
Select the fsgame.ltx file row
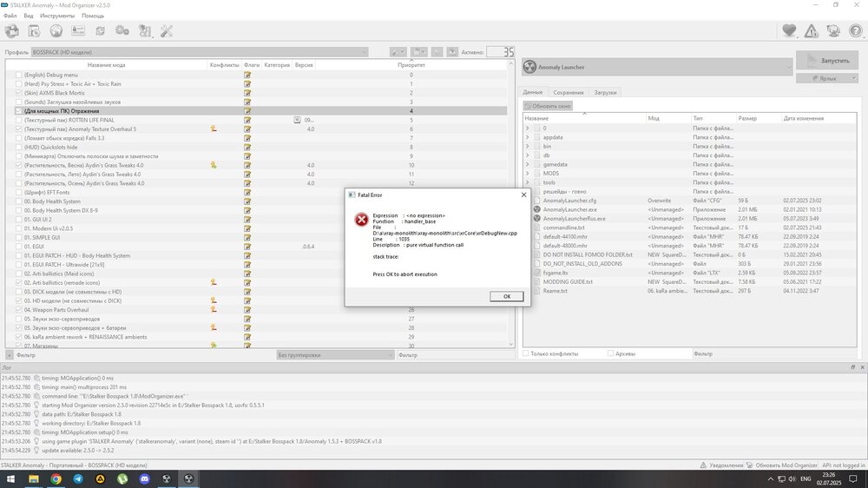point(689,273)
